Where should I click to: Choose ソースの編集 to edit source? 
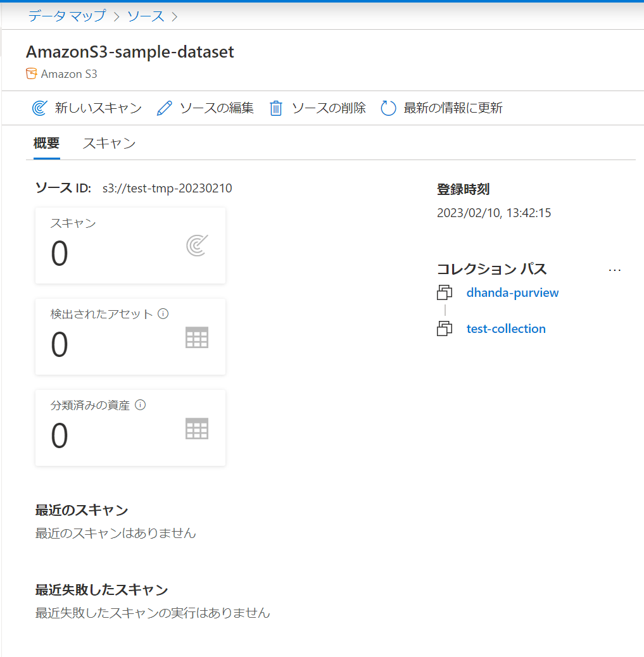[205, 108]
